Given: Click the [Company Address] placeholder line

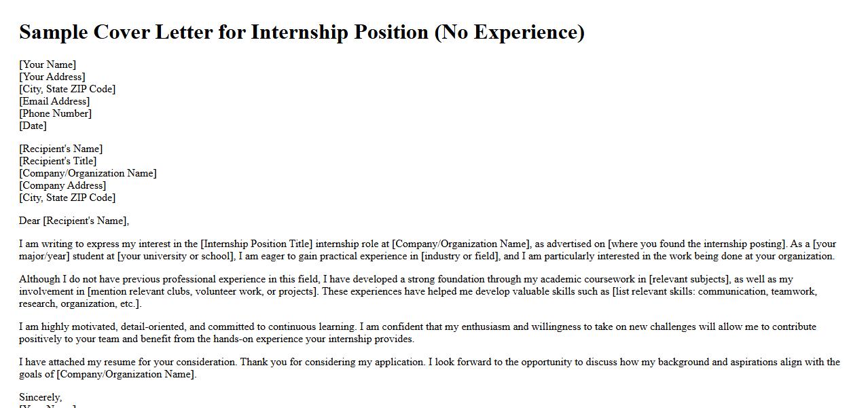Looking at the screenshot, I should pyautogui.click(x=62, y=185).
